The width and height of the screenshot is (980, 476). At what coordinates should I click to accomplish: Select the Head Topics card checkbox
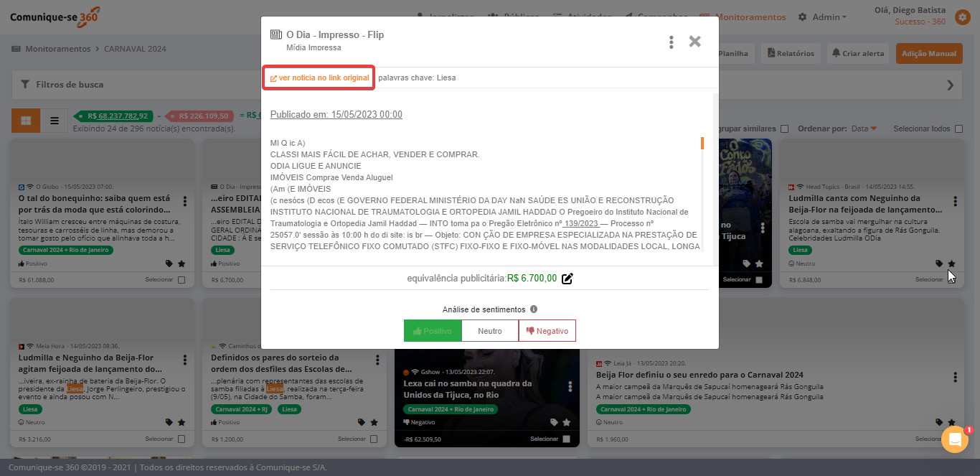coord(952,280)
